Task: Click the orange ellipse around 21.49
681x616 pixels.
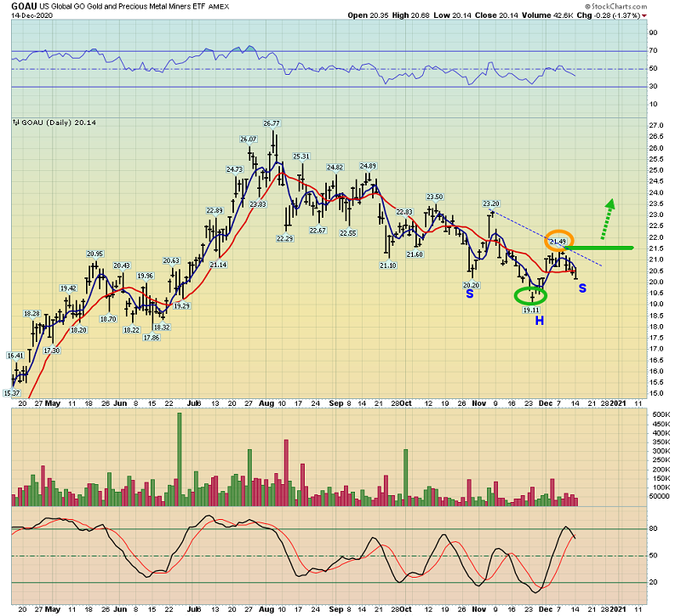Action: pos(558,242)
